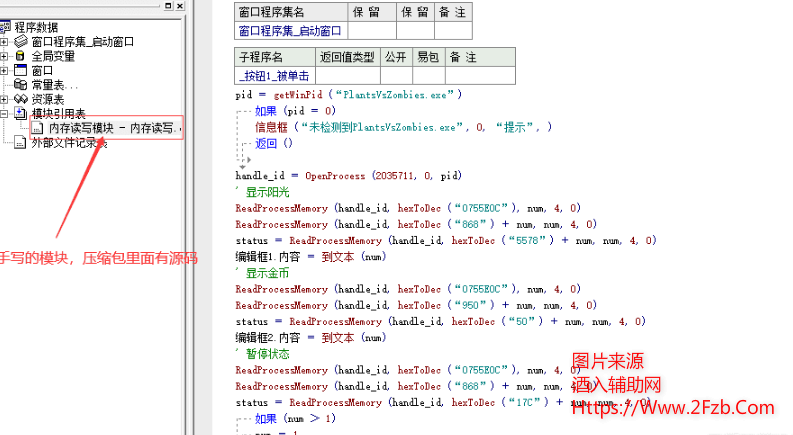793x435 pixels.
Task: Click the 全局变量 cylinder icon
Action: (x=21, y=56)
